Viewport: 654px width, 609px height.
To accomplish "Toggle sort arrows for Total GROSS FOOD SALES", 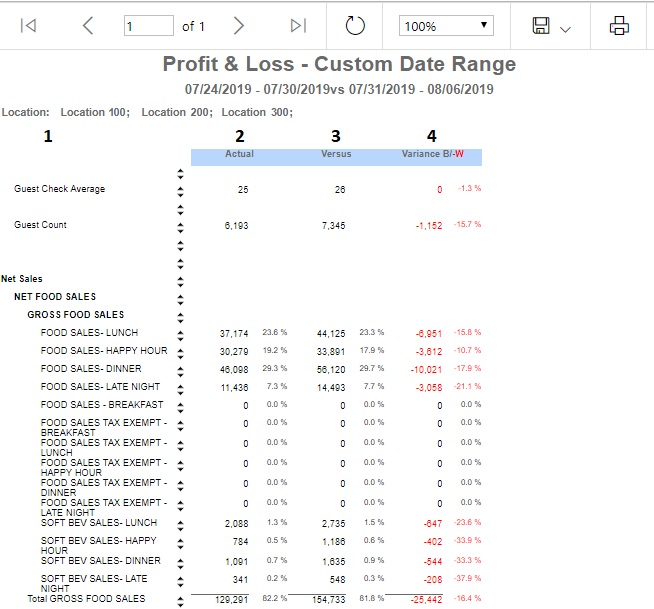I will point(180,602).
